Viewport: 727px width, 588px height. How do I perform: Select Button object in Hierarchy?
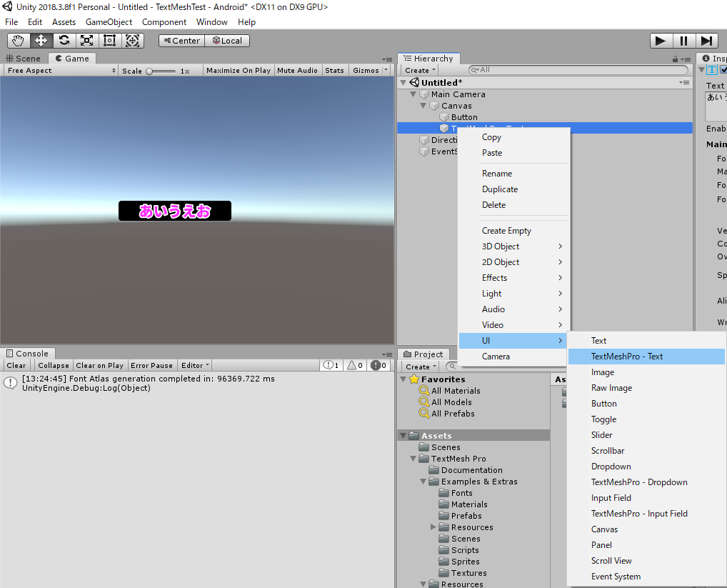tap(464, 117)
